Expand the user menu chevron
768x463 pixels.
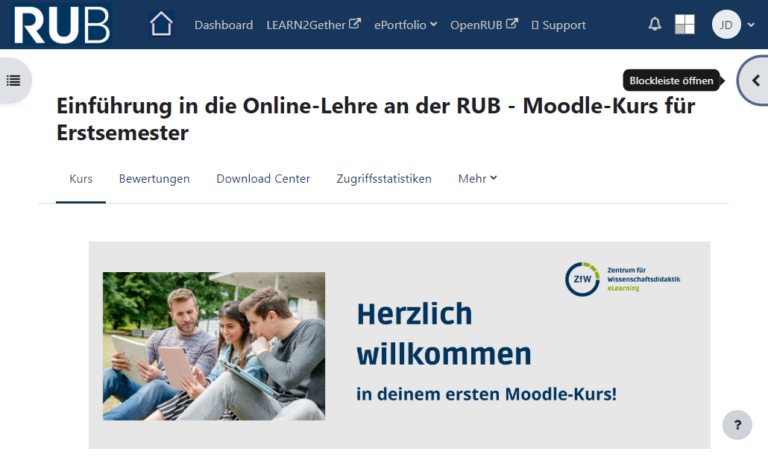pos(751,25)
